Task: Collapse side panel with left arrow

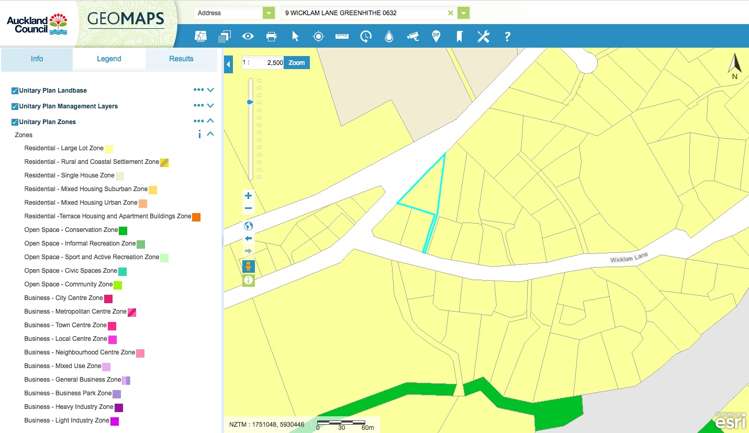Action: 228,64
